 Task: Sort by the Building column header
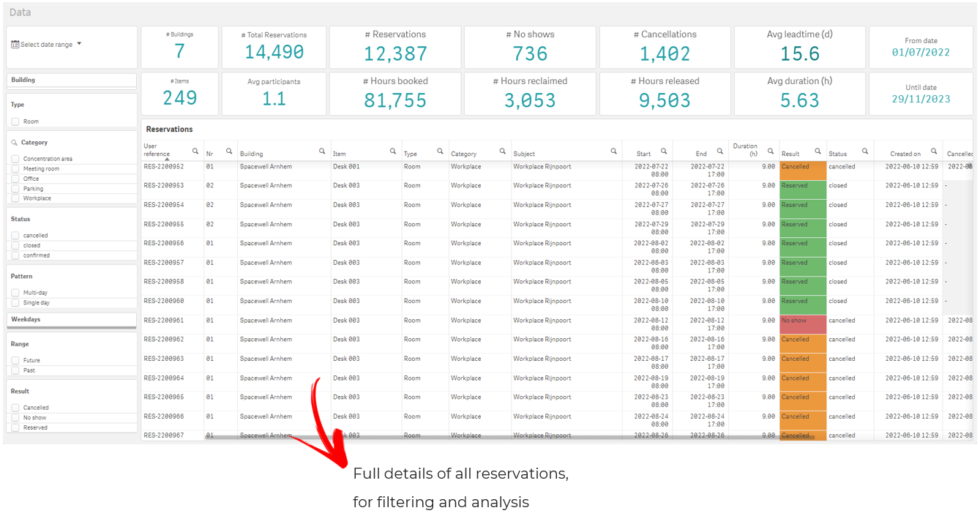point(251,154)
